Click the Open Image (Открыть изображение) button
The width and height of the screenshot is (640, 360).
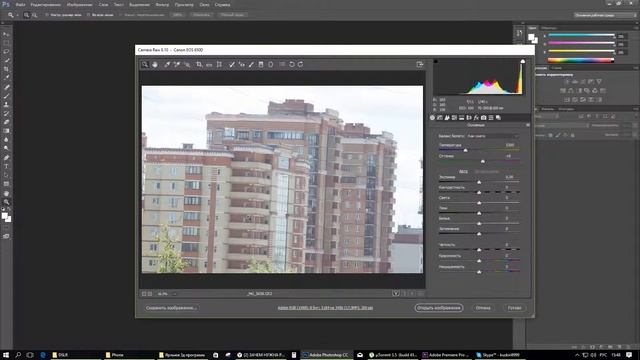tap(439, 308)
